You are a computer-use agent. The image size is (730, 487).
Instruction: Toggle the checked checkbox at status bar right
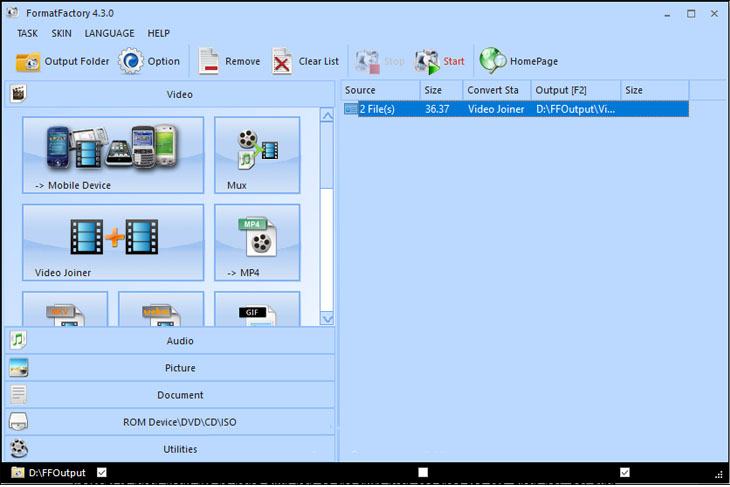tap(625, 473)
